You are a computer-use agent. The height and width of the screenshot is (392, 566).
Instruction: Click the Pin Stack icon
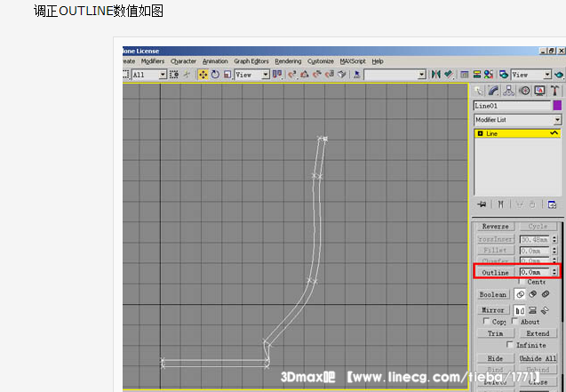pyautogui.click(x=482, y=204)
